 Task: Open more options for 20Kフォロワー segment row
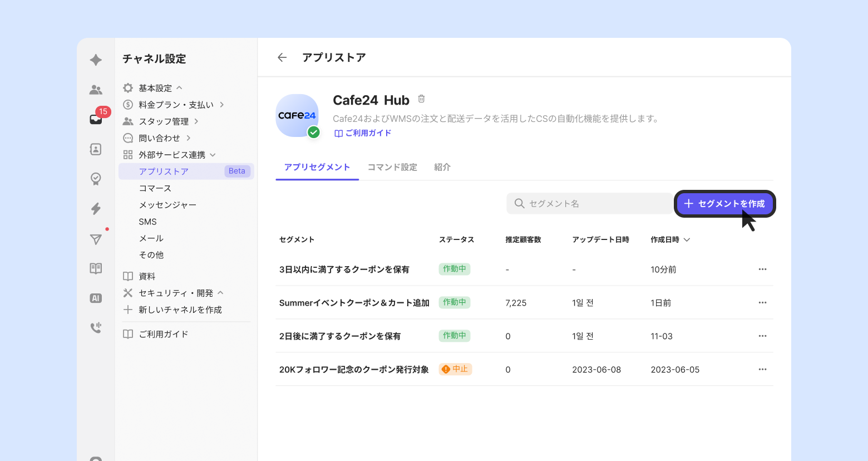tap(762, 369)
